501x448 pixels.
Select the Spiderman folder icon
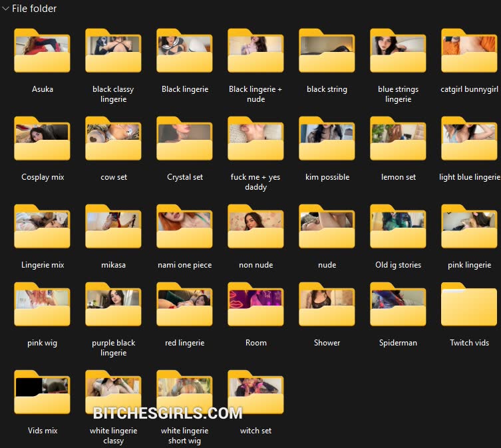[398, 305]
